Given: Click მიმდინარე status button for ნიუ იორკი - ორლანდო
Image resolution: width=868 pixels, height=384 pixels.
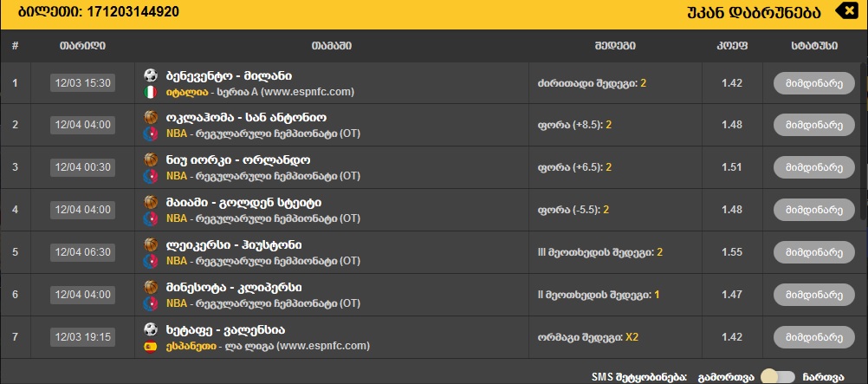Looking at the screenshot, I should click(x=814, y=167).
